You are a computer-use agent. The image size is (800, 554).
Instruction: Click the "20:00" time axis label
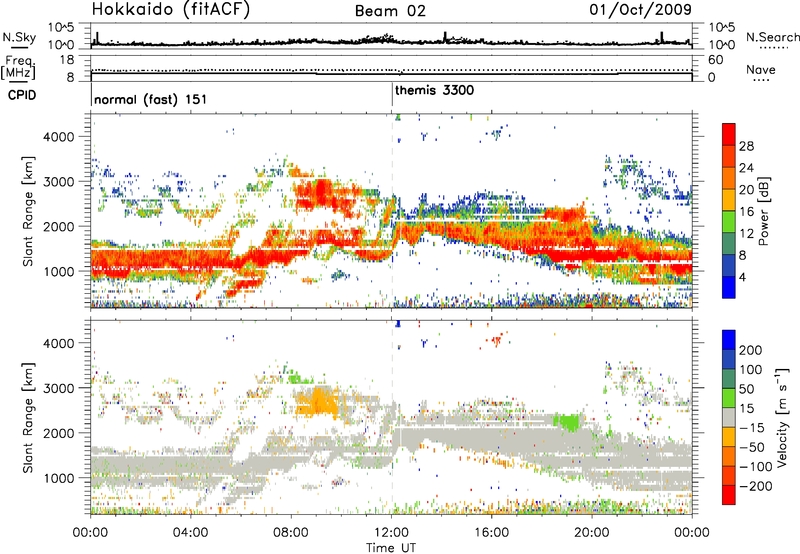[591, 533]
